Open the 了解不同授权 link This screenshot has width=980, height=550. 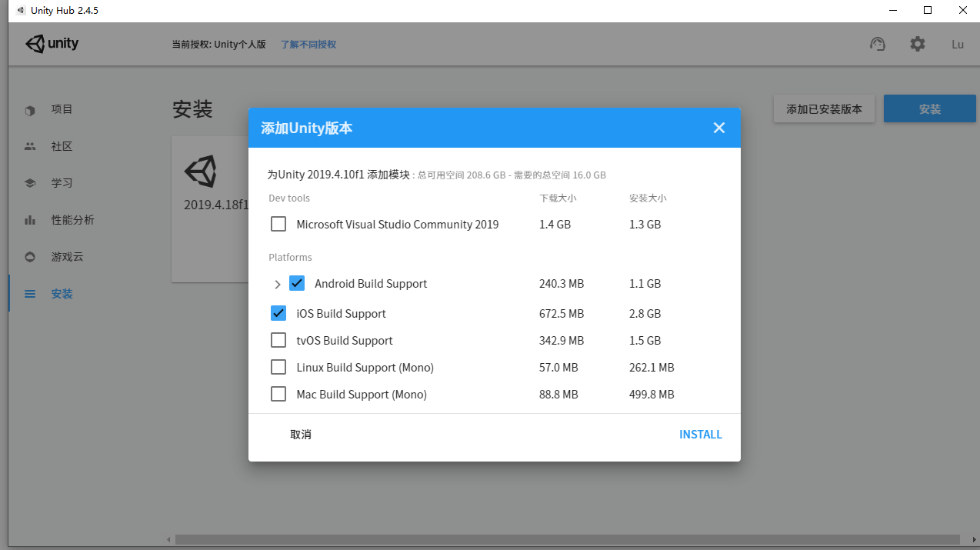tap(308, 45)
